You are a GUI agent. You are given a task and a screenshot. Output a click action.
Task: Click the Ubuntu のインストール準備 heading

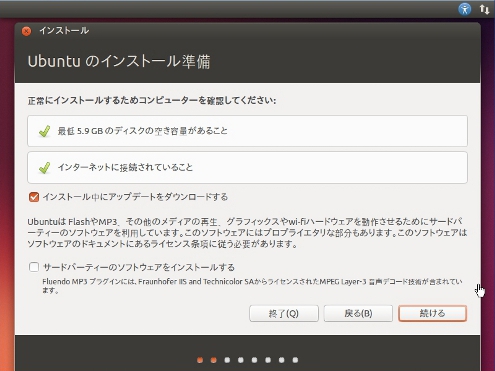(x=119, y=62)
